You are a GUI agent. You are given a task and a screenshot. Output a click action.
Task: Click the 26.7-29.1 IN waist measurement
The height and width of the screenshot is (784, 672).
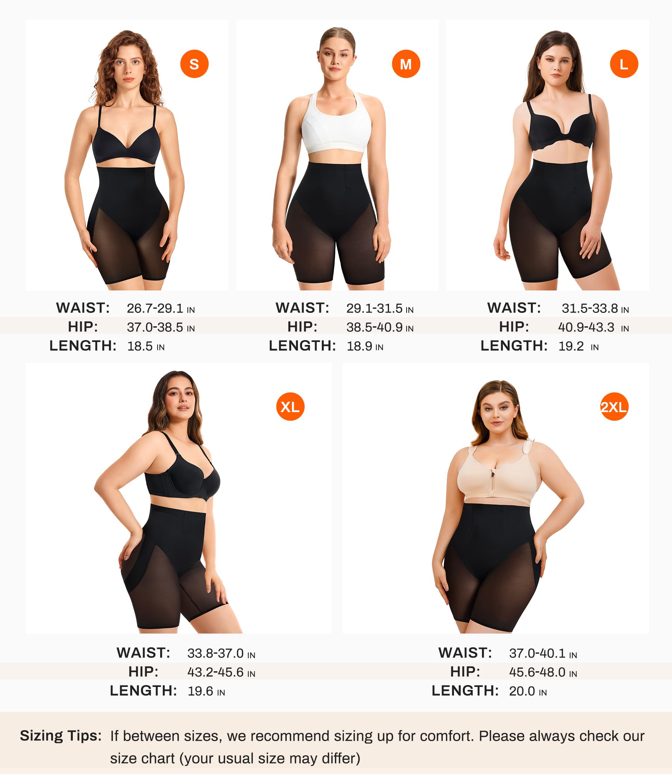coord(161,309)
